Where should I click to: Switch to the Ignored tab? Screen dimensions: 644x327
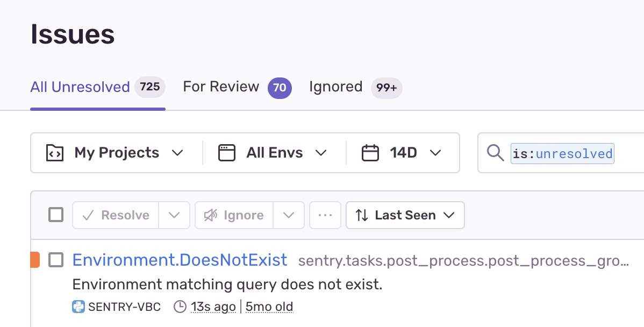356,87
